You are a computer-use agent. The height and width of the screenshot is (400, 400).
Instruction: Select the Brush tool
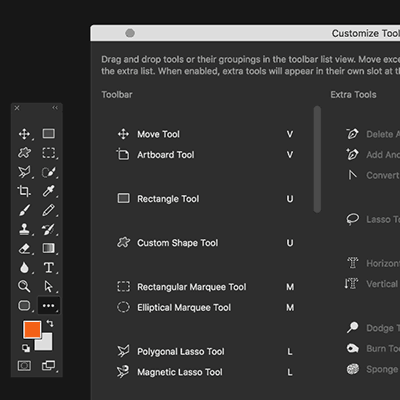coord(24,210)
